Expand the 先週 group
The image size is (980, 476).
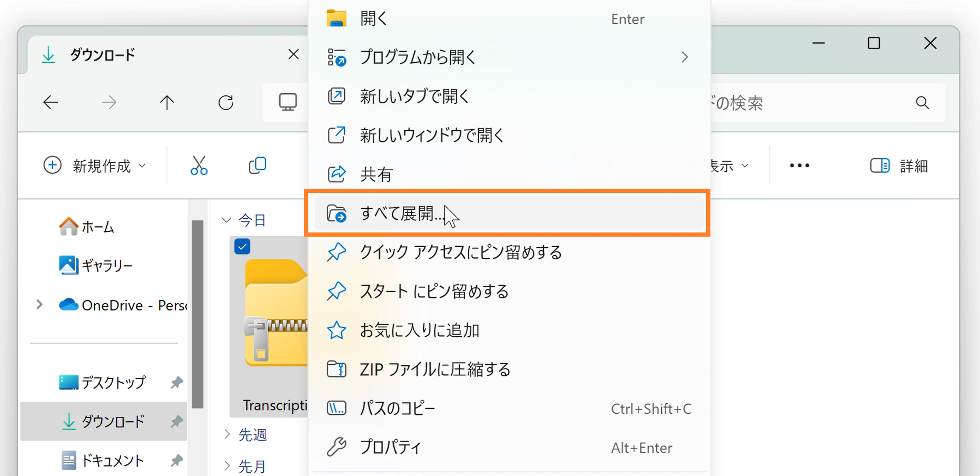pos(227,434)
